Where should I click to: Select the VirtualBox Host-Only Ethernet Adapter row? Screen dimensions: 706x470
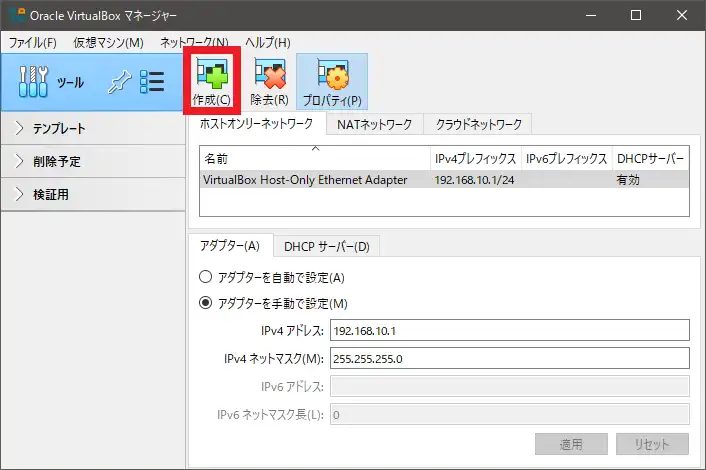point(444,180)
